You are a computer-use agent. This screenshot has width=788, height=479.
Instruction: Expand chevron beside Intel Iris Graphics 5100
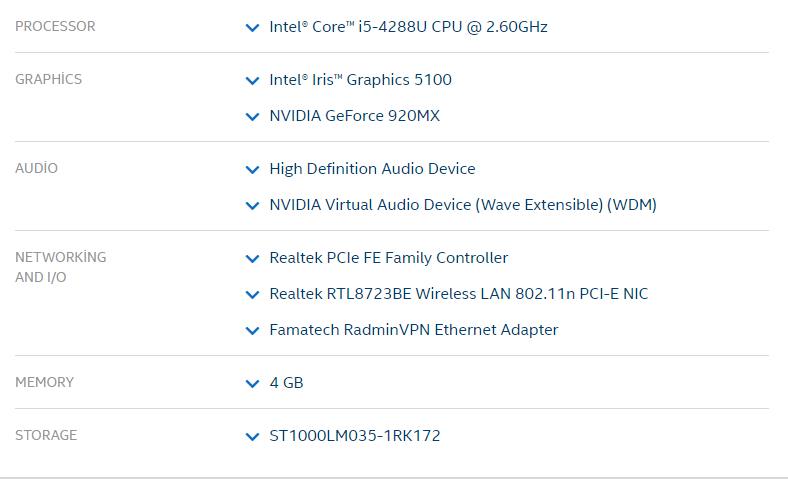[x=252, y=81]
